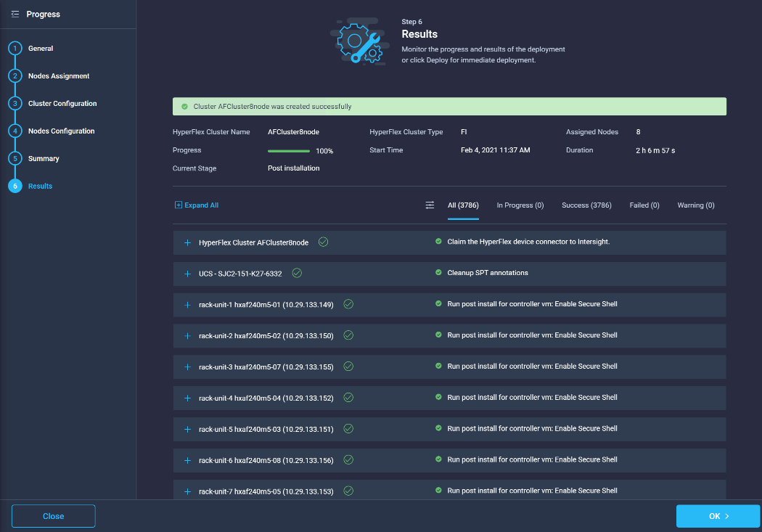Click the 100% deployment progress bar
Image resolution: width=762 pixels, height=532 pixels.
point(289,151)
